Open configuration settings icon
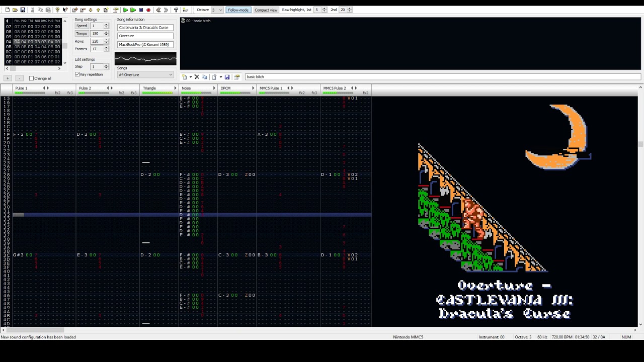 pyautogui.click(x=176, y=10)
